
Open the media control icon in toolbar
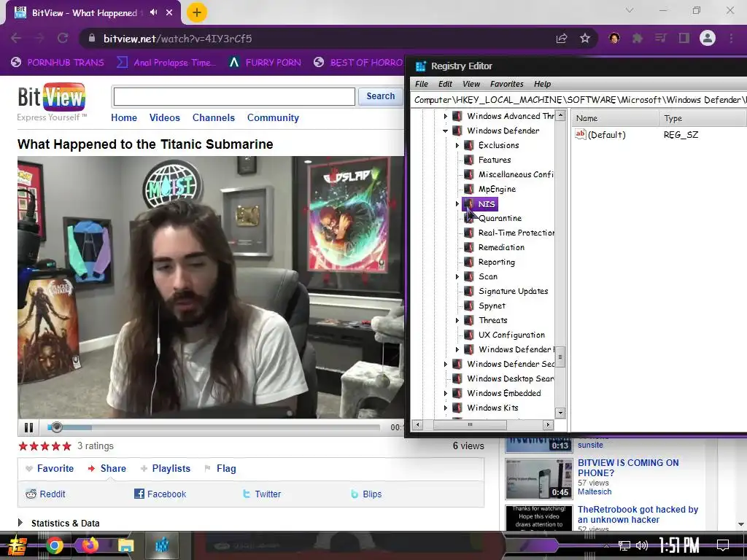(660, 38)
